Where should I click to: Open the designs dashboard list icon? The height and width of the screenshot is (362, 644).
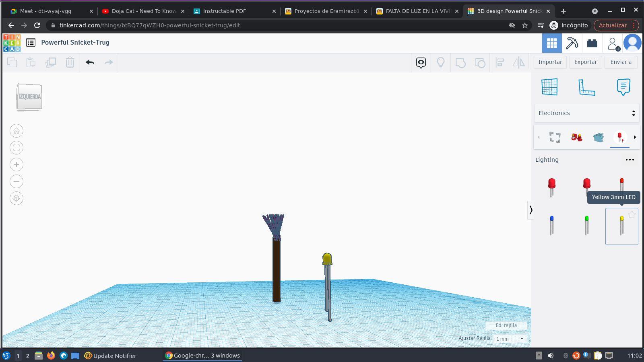pyautogui.click(x=31, y=43)
